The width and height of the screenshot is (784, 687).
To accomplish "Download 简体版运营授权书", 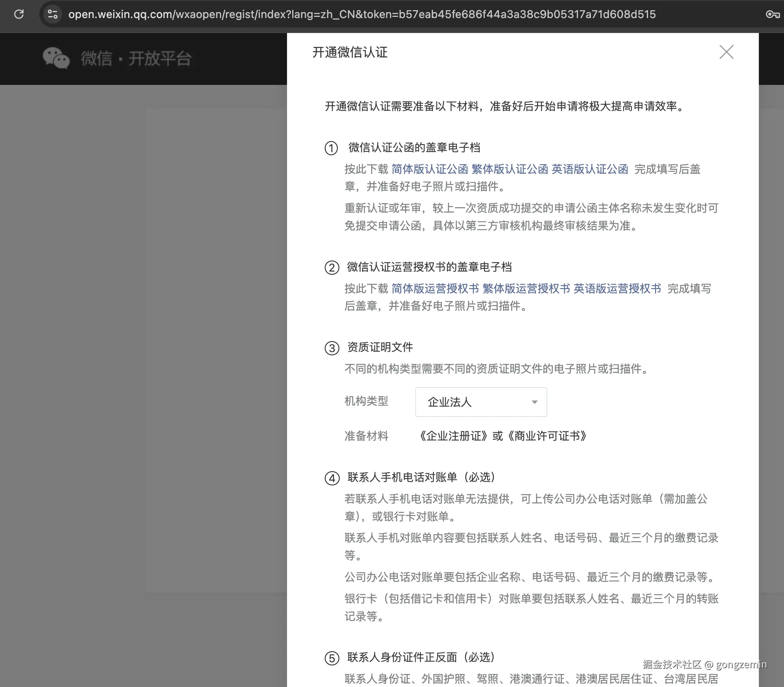I will tap(435, 289).
